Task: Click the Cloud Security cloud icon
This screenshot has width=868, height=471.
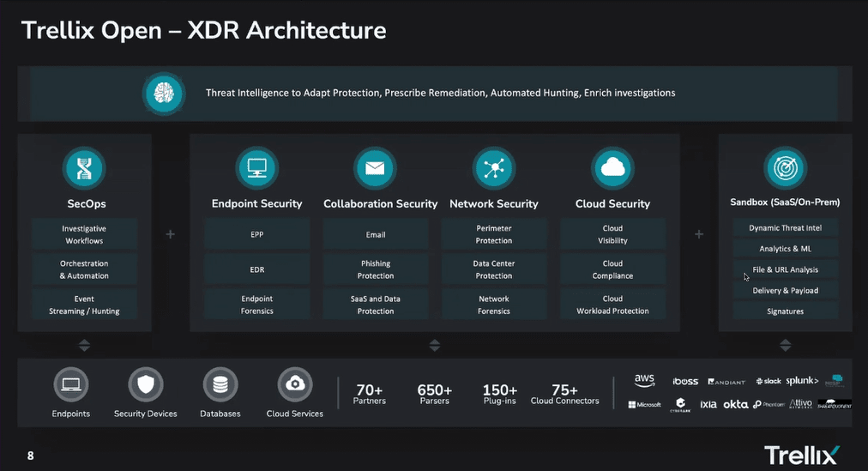Action: point(612,168)
